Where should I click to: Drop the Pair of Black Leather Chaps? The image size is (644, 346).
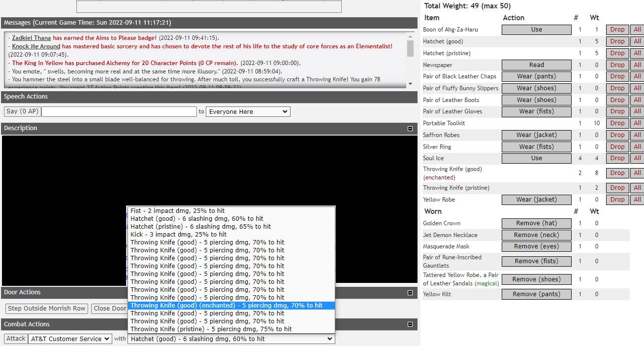617,76
